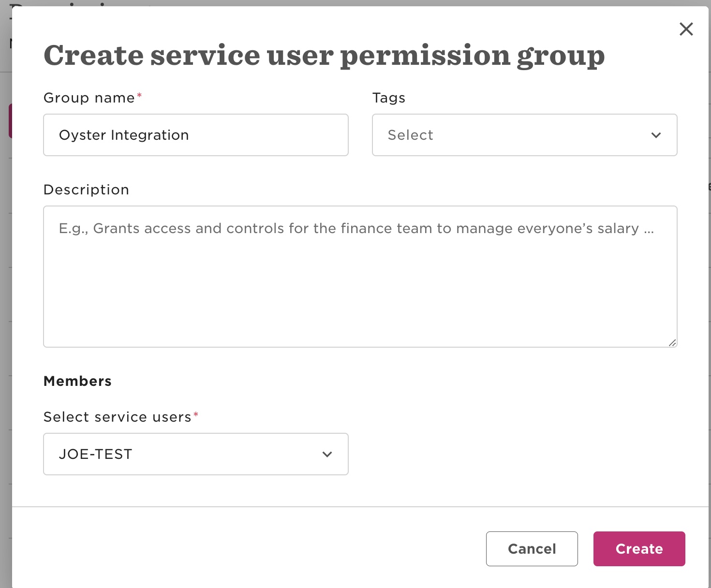Image resolution: width=711 pixels, height=588 pixels.
Task: Click the "Group name" field label
Action: pos(89,98)
